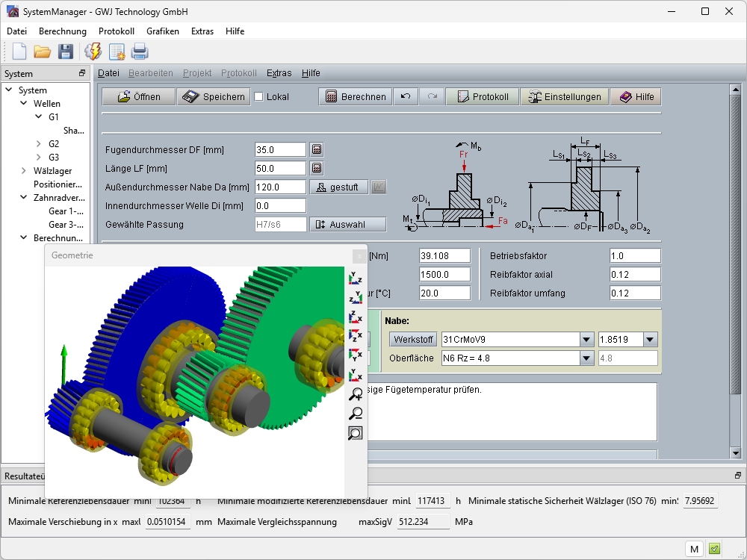
Task: Open the Berechnung menu
Action: point(63,31)
